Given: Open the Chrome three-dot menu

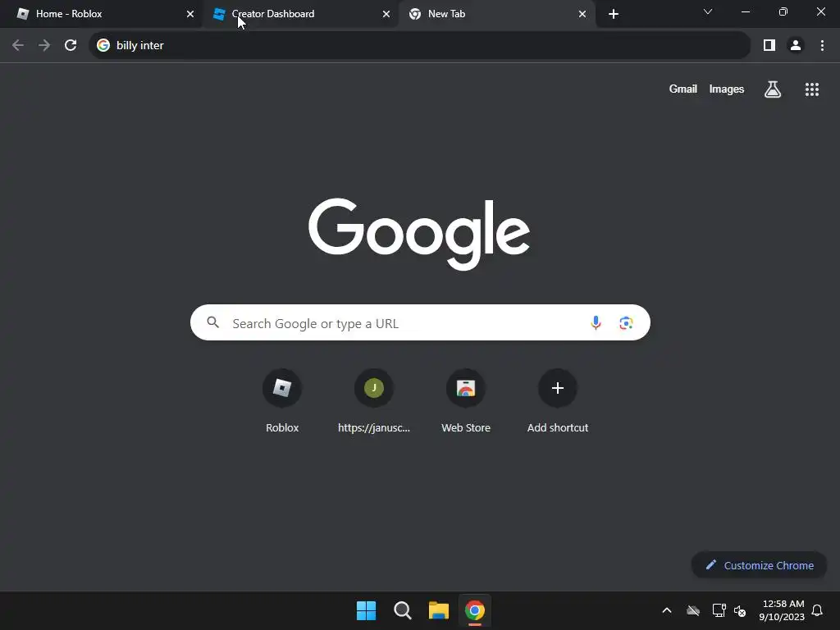Looking at the screenshot, I should pyautogui.click(x=822, y=45).
